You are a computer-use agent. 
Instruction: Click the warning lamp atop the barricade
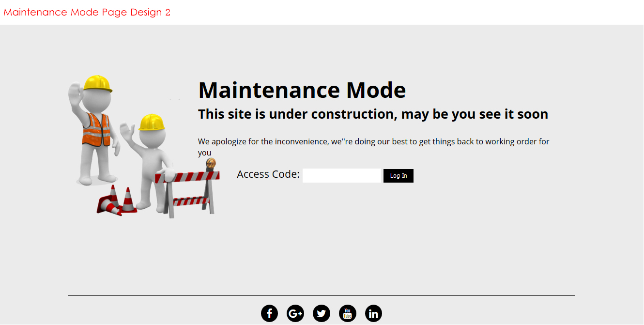pyautogui.click(x=211, y=164)
